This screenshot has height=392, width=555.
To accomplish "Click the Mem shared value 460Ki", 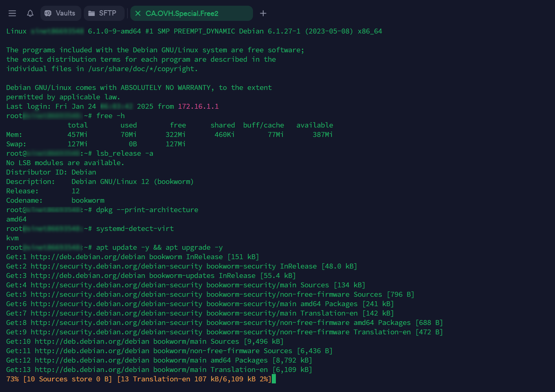I will click(225, 134).
